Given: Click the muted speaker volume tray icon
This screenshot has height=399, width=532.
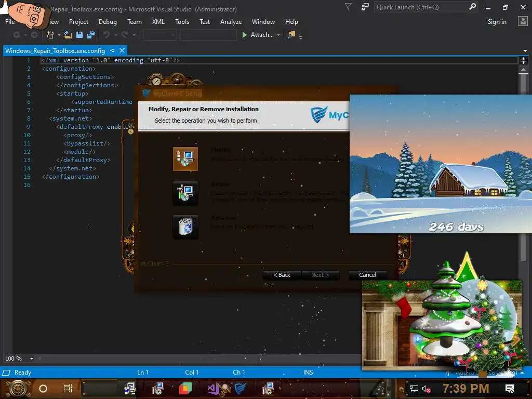Looking at the screenshot, I should tap(426, 389).
